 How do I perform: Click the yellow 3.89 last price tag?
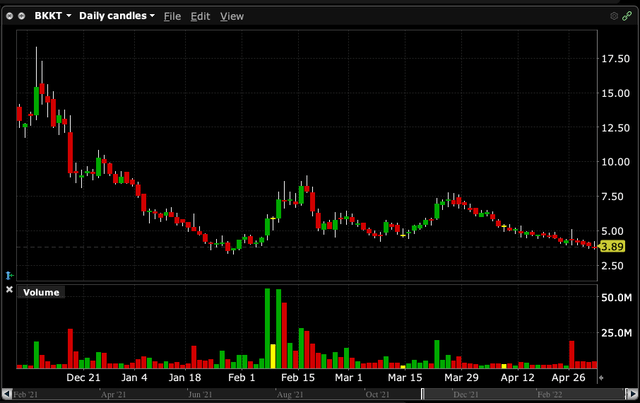(x=612, y=247)
